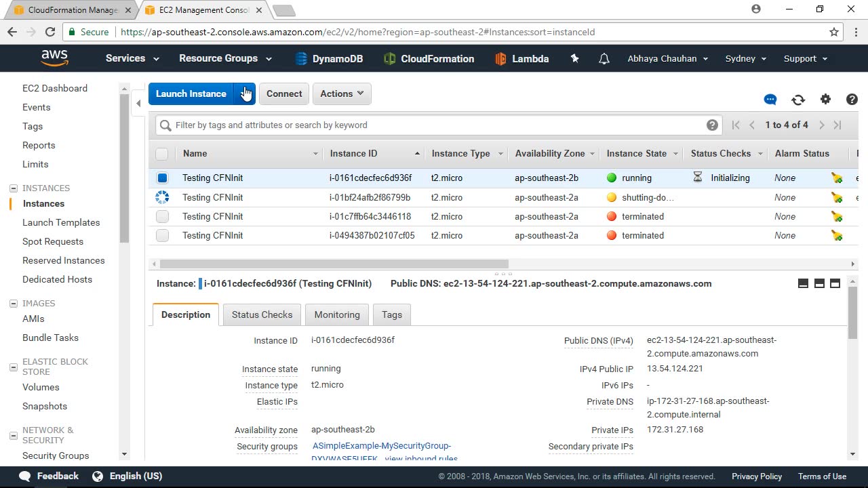The image size is (868, 488).
Task: Collapse the INSTANCES sidebar section
Action: (x=14, y=188)
